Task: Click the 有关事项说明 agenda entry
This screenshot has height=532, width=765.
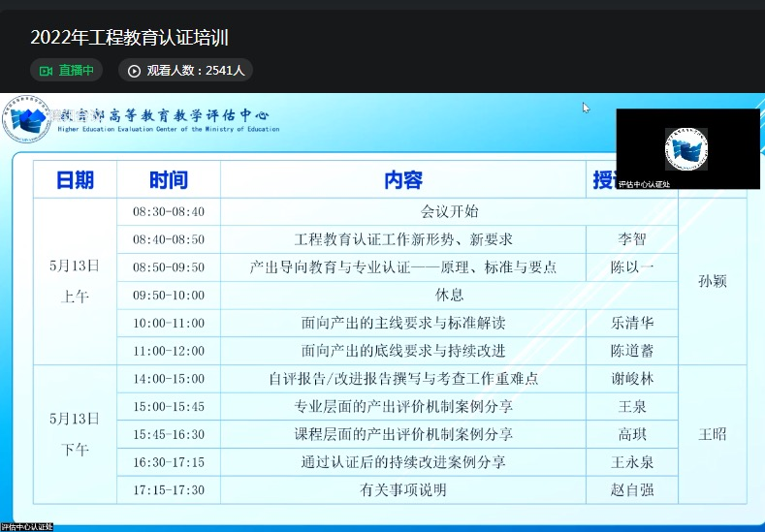Action: (x=402, y=490)
